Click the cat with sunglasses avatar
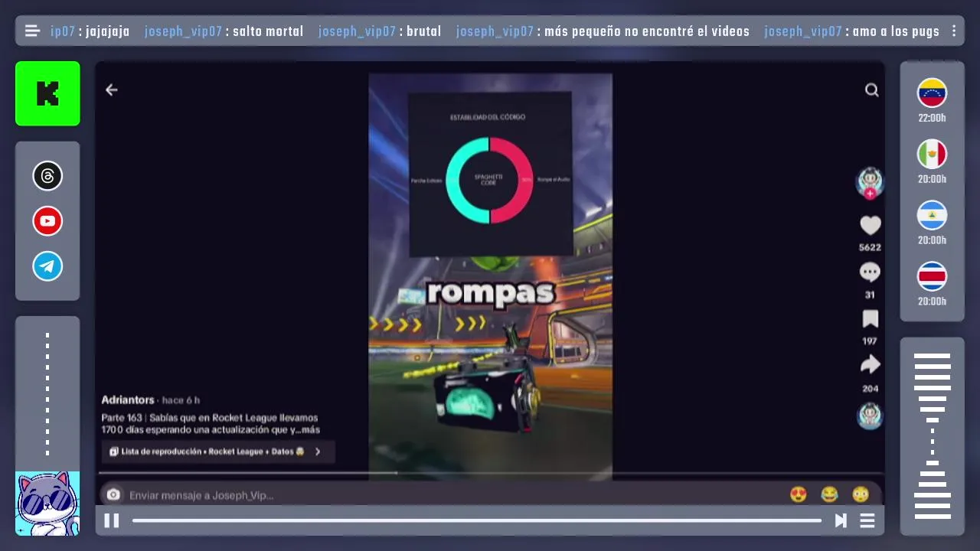980x551 pixels. coord(47,503)
